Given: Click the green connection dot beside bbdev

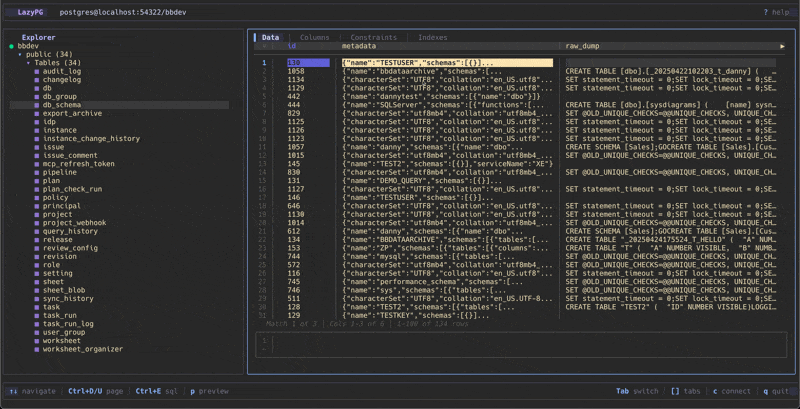Looking at the screenshot, I should tap(11, 46).
